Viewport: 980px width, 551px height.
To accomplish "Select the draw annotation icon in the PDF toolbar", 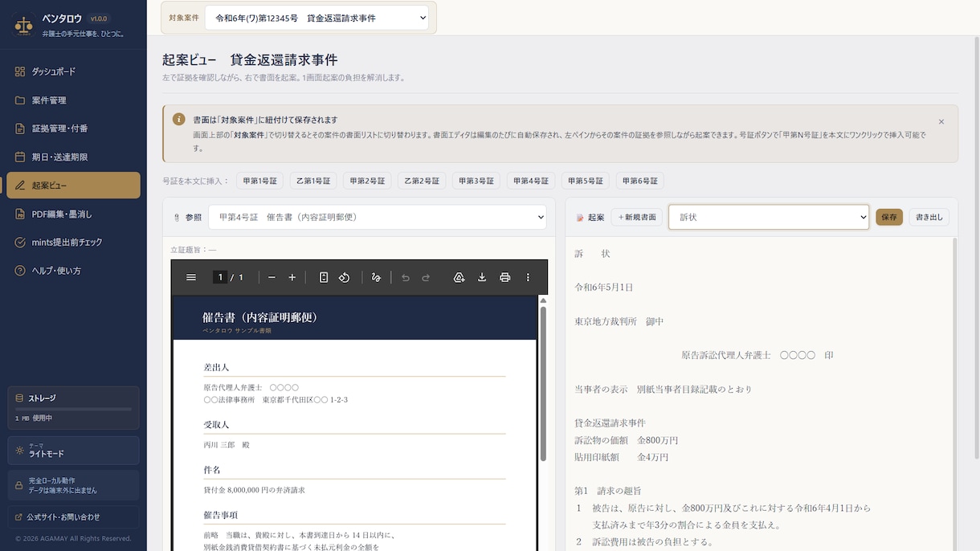I will coord(376,277).
